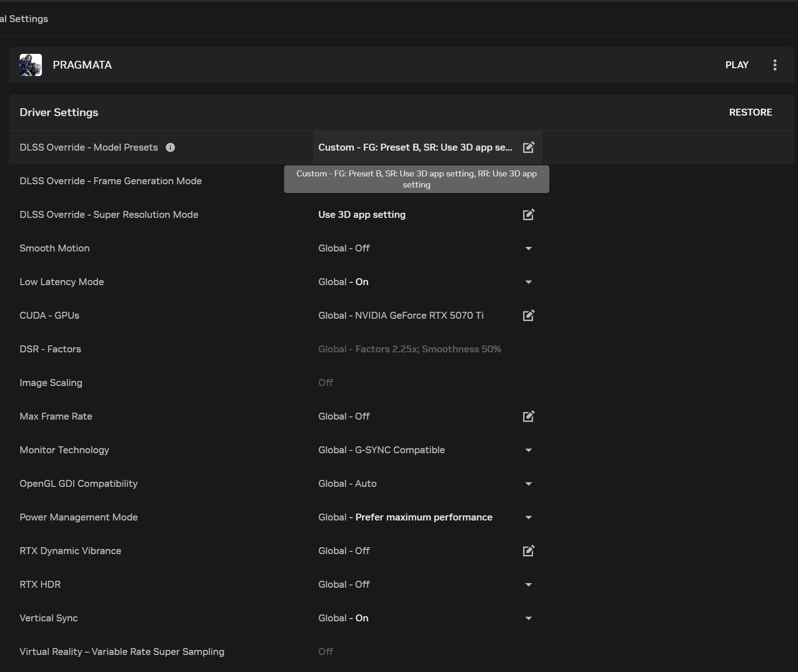Open the RTX HDR dropdown

[x=529, y=584]
